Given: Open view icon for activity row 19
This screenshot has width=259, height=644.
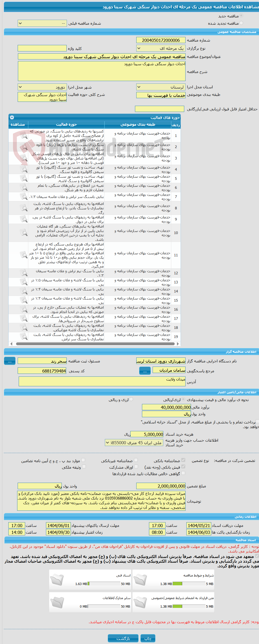Looking at the screenshot, I should tap(24, 337).
